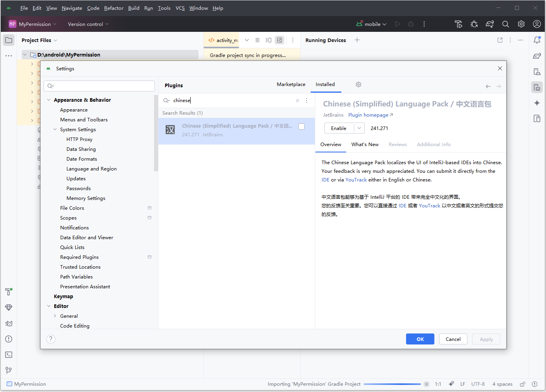Open the Navigate menu

coord(72,8)
